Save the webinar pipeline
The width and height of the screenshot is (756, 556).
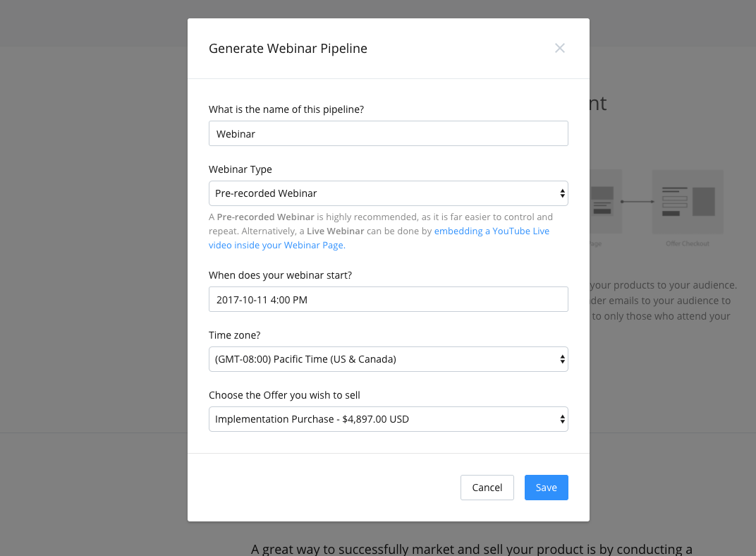[546, 487]
